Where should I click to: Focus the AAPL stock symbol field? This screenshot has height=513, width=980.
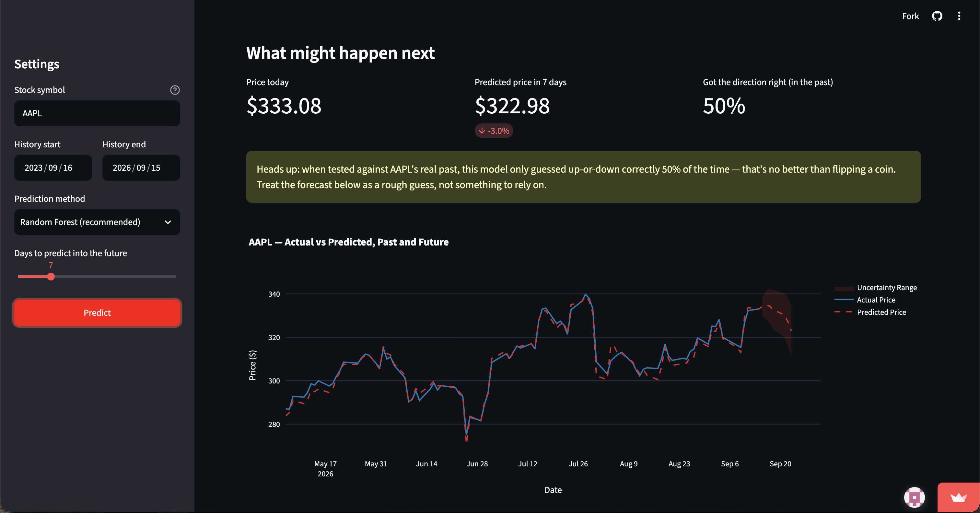(x=97, y=113)
